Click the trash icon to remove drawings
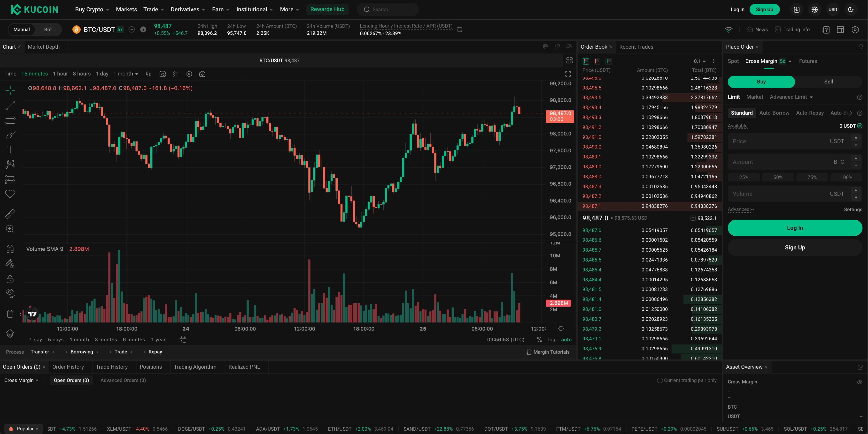Viewport: 868px width, 434px height. coord(10,314)
